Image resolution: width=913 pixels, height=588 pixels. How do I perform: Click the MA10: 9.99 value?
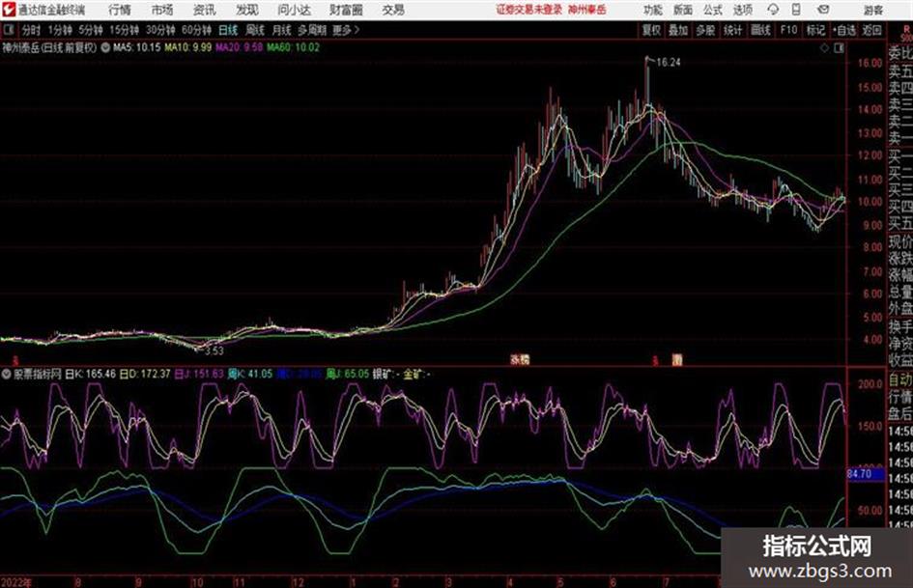(x=188, y=47)
